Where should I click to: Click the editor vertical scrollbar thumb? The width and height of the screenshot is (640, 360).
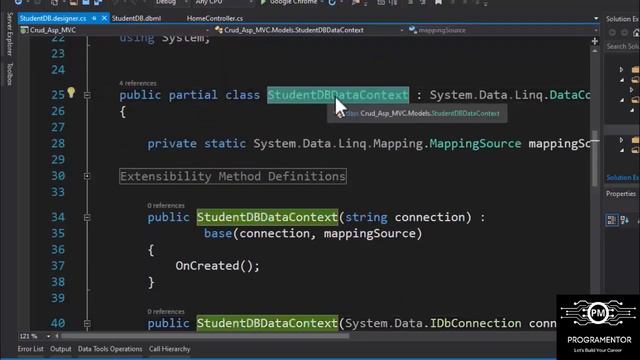tap(595, 158)
